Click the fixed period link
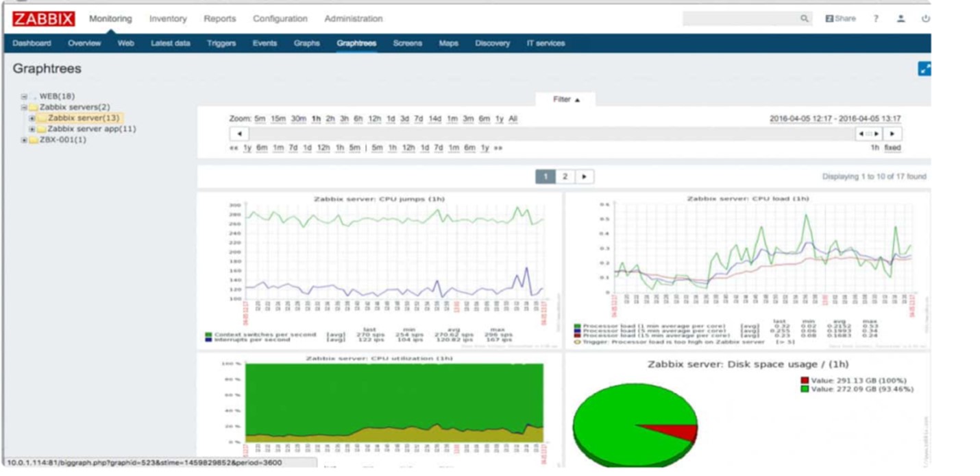The width and height of the screenshot is (980, 476). click(892, 147)
